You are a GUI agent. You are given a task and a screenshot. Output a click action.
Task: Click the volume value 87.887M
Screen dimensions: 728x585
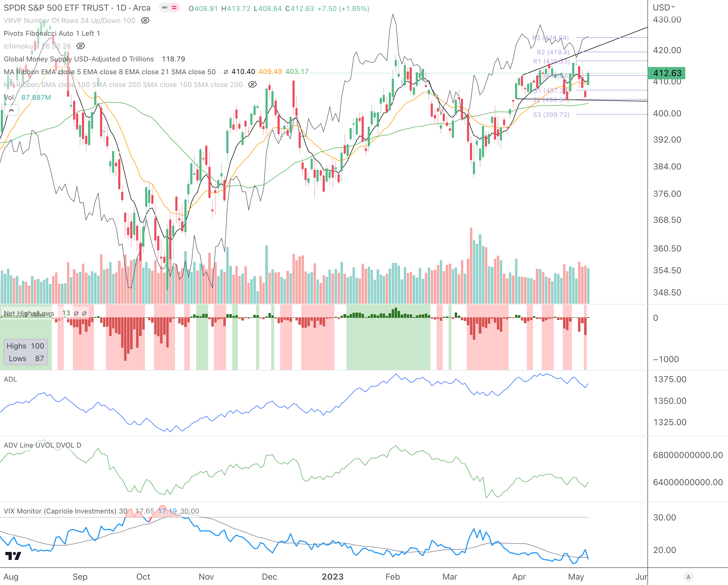coord(36,98)
